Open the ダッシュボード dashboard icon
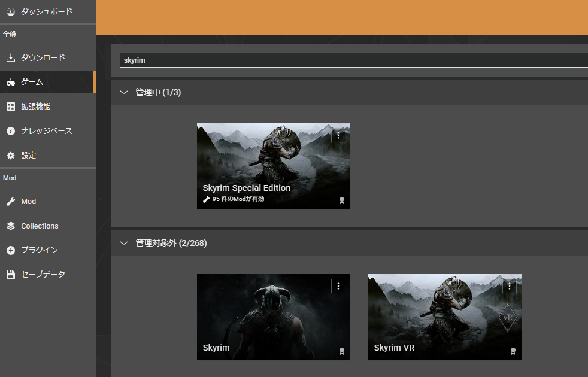 [x=11, y=11]
